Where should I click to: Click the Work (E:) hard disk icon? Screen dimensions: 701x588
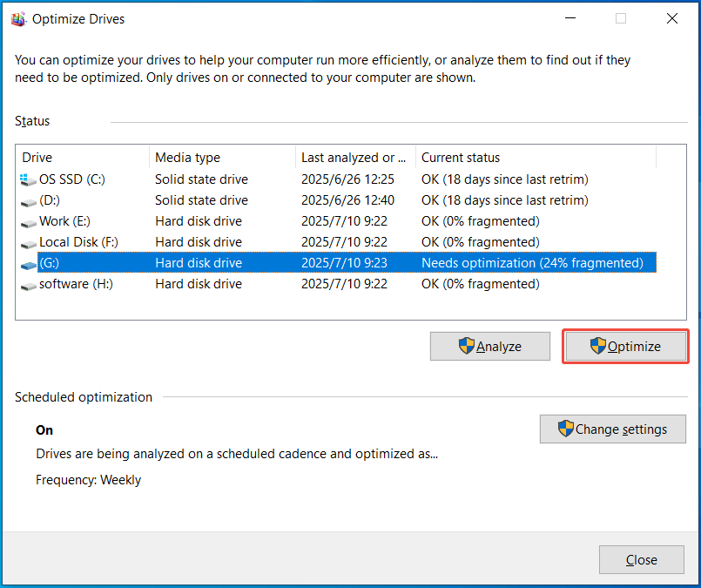[28, 221]
